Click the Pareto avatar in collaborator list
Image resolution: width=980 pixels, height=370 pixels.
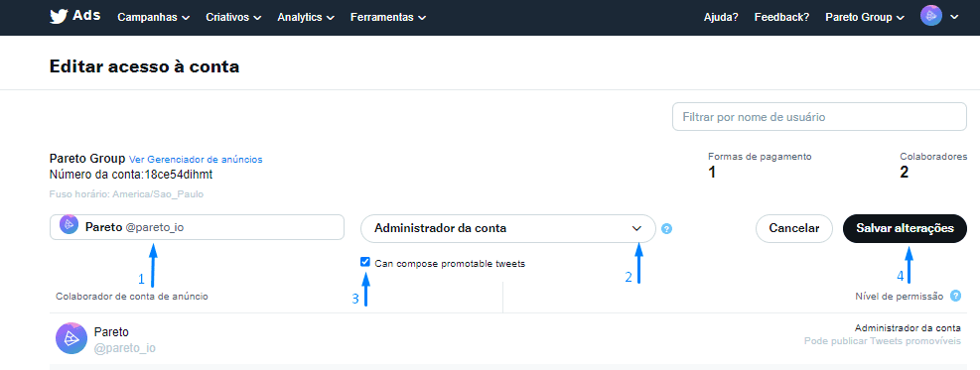[71, 339]
